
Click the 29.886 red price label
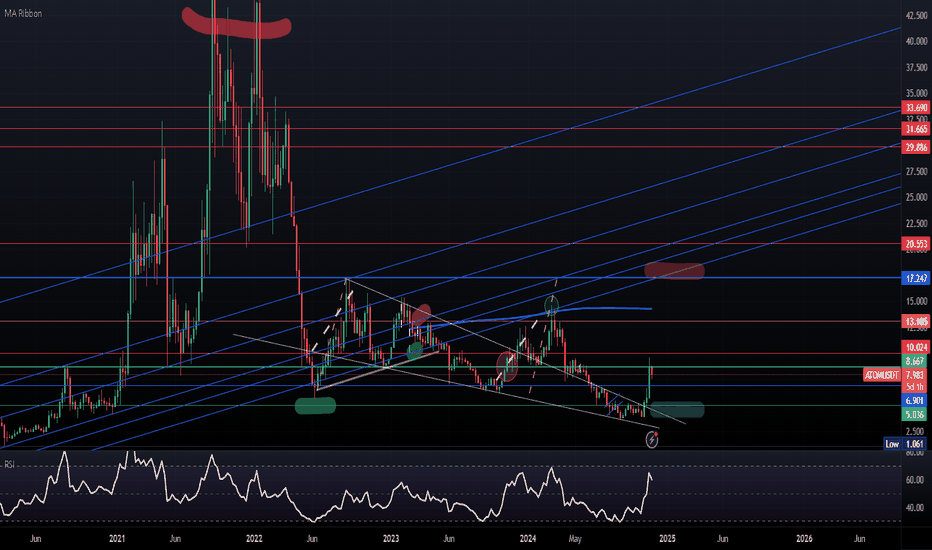[917, 147]
